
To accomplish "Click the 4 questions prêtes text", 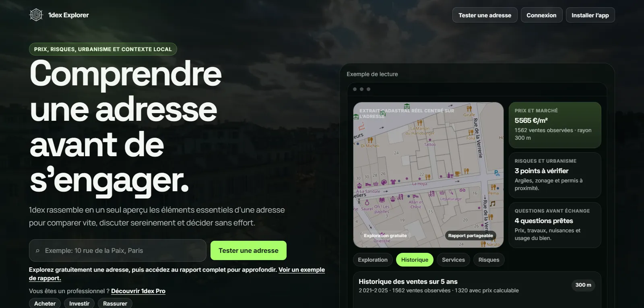I will point(543,221).
